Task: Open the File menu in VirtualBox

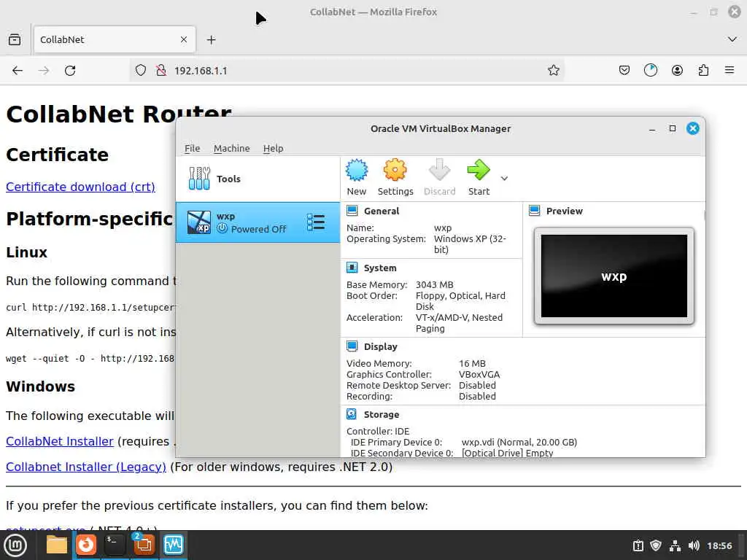Action: 192,148
